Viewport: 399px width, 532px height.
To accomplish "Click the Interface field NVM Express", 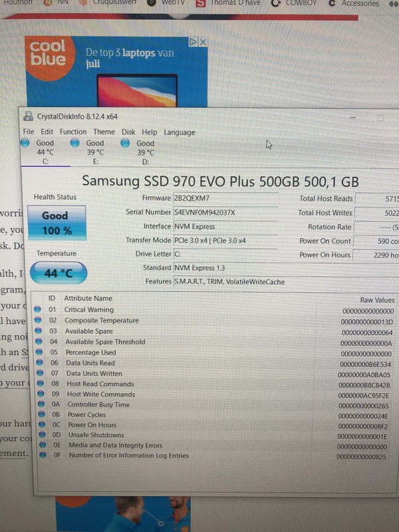I will (x=225, y=226).
